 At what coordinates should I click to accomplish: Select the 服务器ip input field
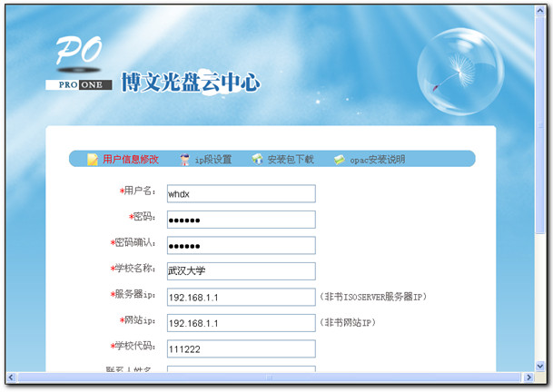click(242, 297)
